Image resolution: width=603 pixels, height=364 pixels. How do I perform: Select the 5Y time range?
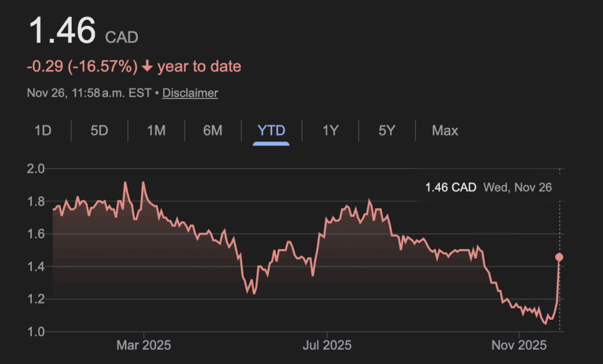click(386, 130)
